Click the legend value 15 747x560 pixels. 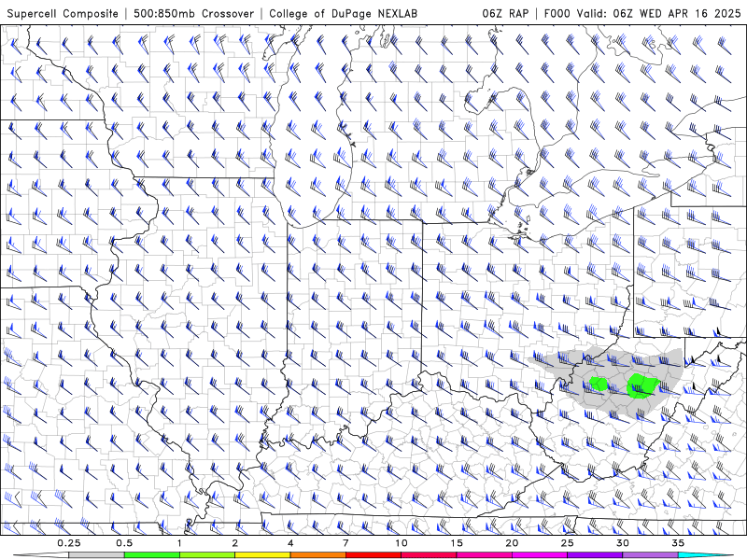pyautogui.click(x=457, y=543)
